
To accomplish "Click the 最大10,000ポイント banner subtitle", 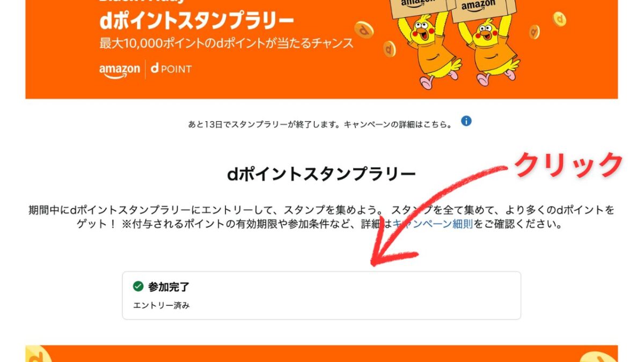I will pos(226,43).
